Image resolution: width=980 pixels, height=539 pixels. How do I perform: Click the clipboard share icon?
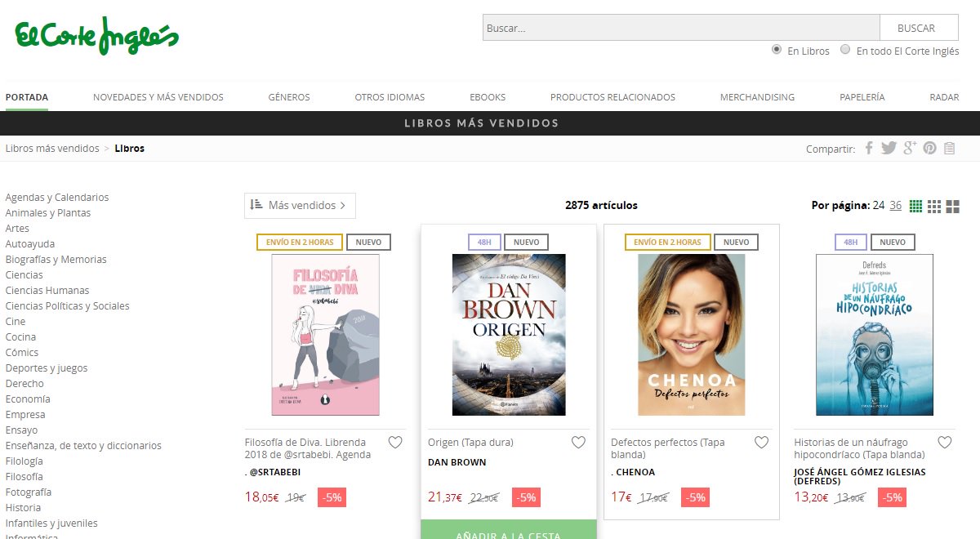949,148
